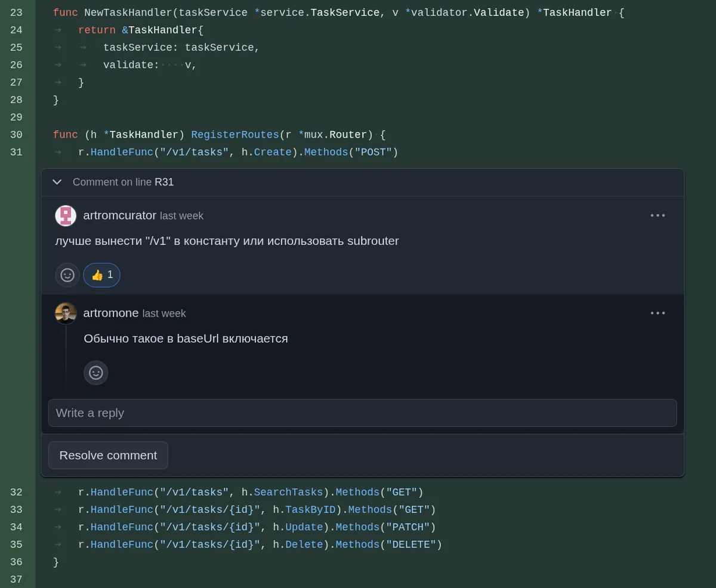Select line number 32 in the gutter

pos(16,492)
